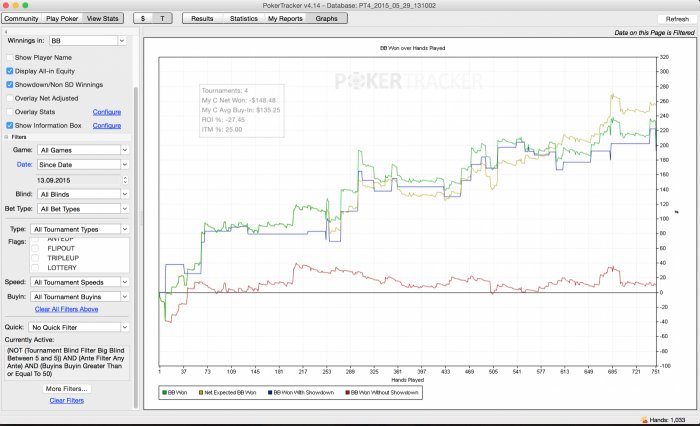
Task: Click the 13.09.2015 date field
Action: pos(79,180)
